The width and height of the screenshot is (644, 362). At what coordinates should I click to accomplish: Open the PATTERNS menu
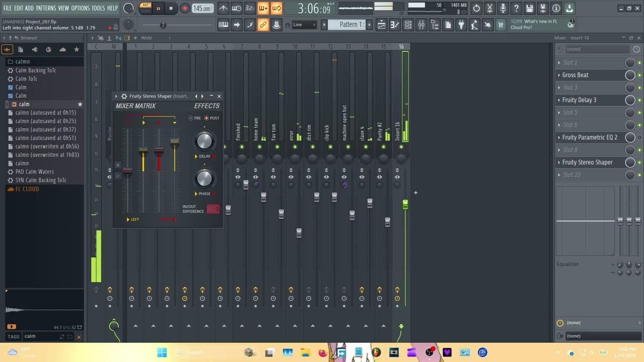click(46, 8)
